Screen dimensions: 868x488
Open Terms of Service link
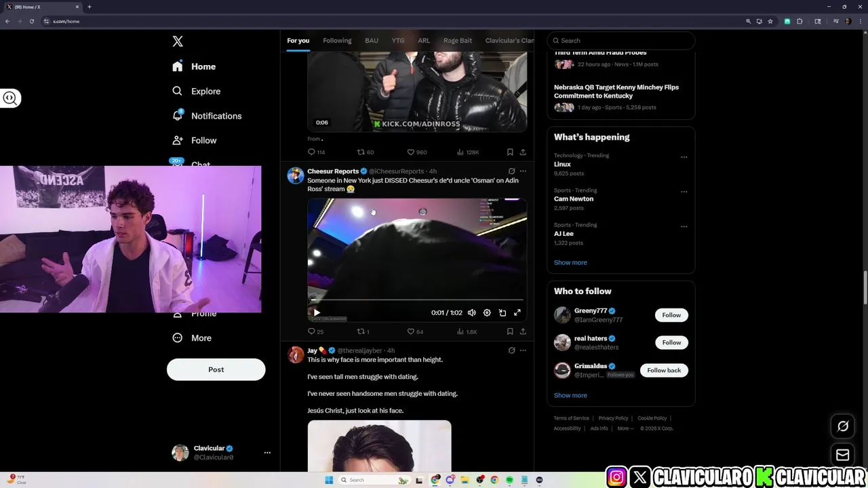coord(572,418)
